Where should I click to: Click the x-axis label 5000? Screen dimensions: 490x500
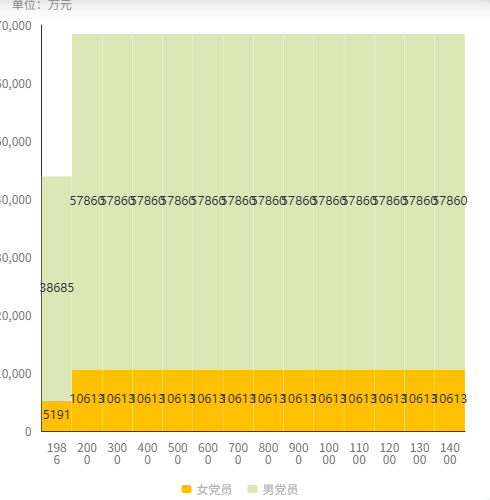(178, 454)
